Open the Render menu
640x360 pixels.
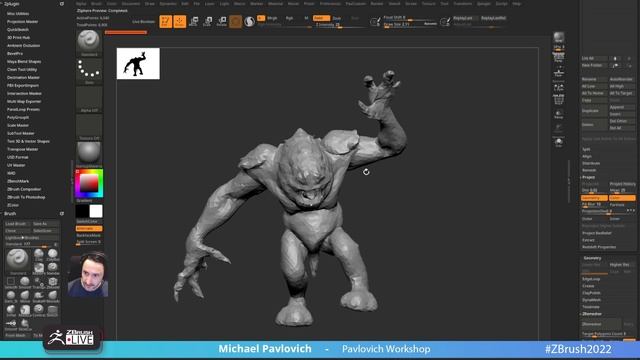pyautogui.click(x=377, y=4)
